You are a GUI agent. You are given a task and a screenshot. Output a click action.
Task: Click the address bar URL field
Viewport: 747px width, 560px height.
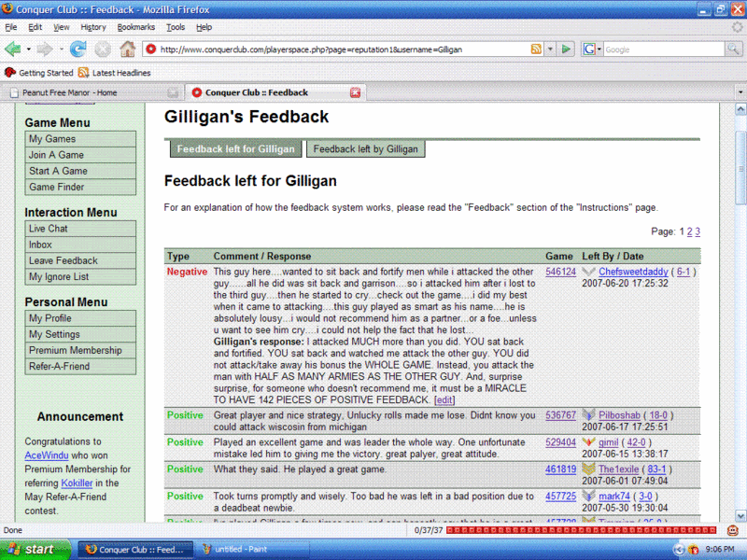(343, 49)
